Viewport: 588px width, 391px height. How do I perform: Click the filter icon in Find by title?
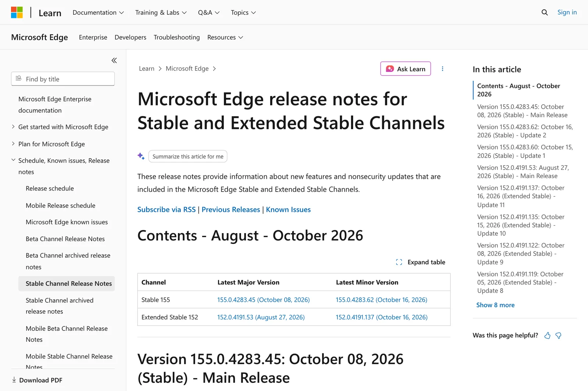tap(18, 79)
